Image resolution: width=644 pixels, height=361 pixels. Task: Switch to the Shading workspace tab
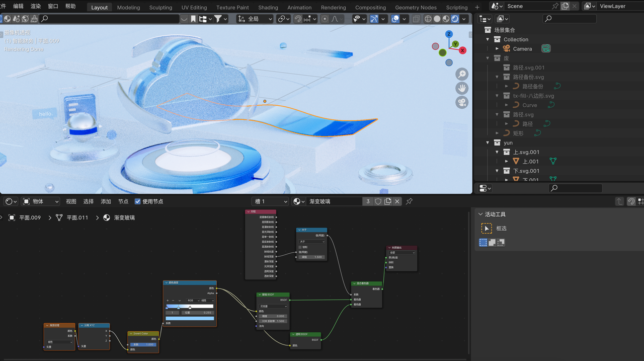pyautogui.click(x=268, y=8)
